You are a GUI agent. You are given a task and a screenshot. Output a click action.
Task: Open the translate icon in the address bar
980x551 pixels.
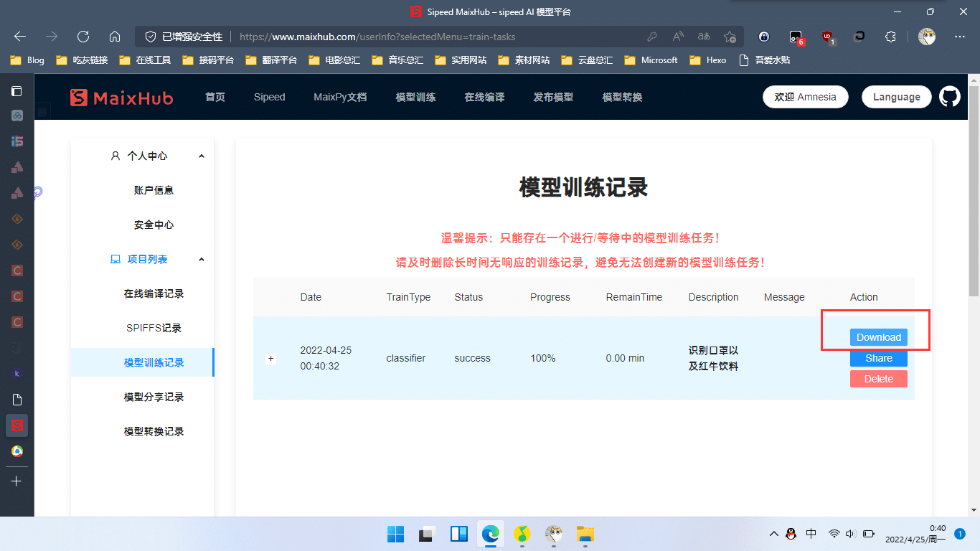pyautogui.click(x=703, y=36)
